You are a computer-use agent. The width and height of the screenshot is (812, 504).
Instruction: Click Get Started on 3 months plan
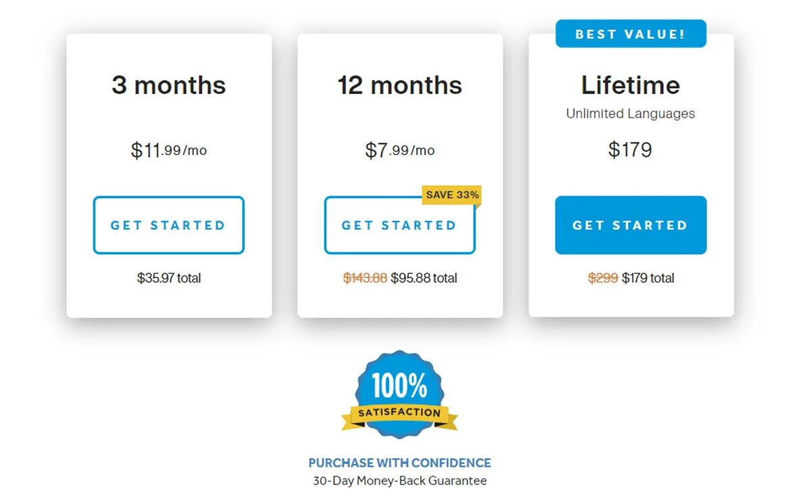[168, 225]
